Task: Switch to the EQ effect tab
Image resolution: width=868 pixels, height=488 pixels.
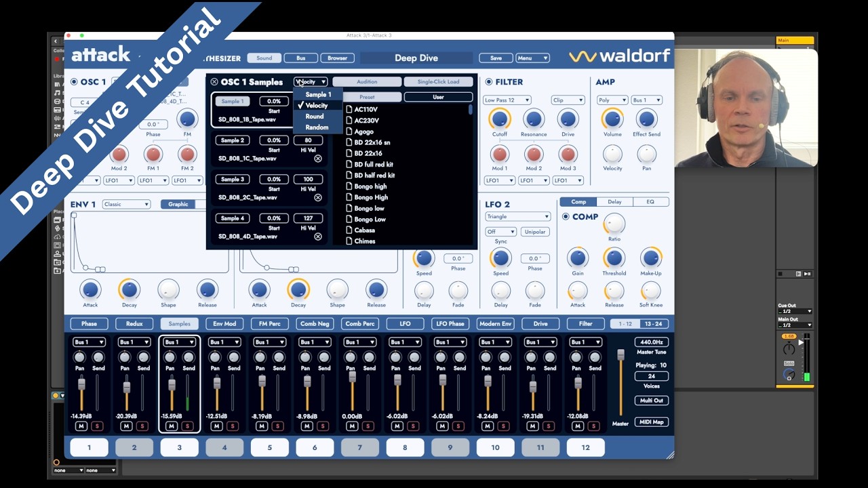Action: [650, 202]
